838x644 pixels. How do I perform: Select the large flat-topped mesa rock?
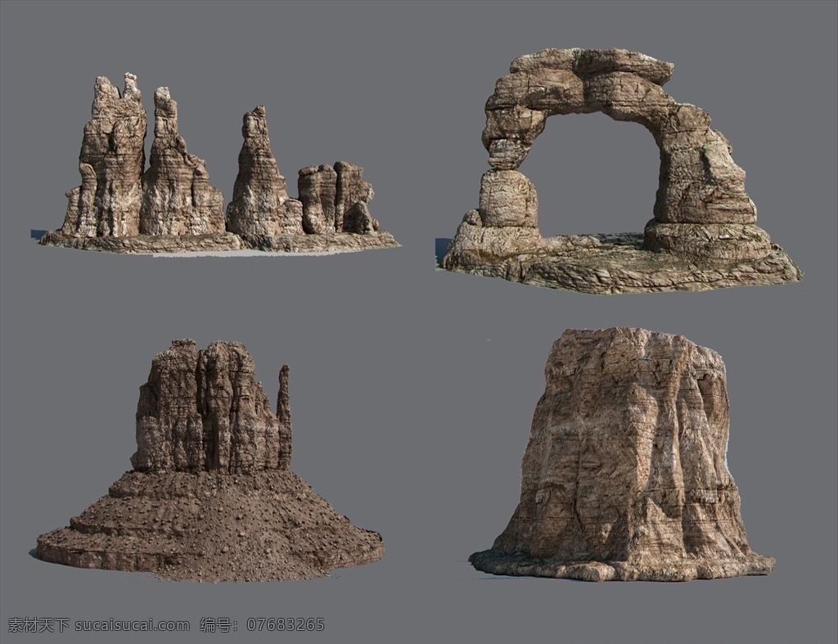pyautogui.click(x=622, y=455)
